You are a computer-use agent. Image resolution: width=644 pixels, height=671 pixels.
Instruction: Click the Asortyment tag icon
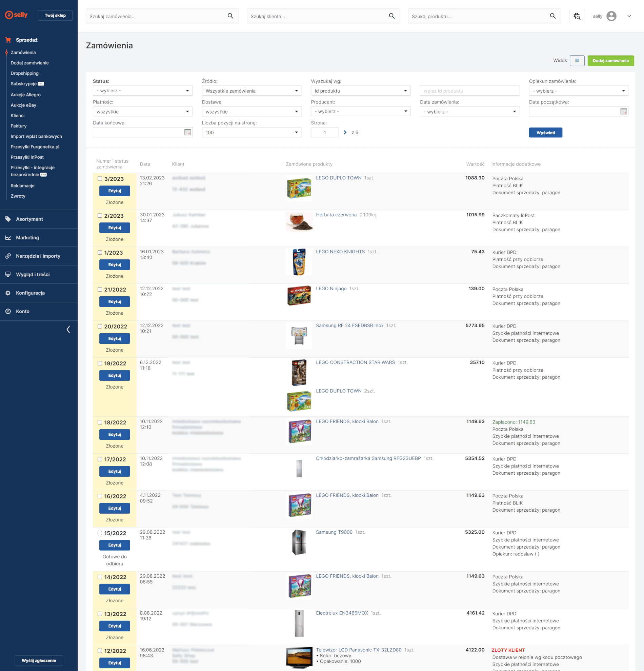point(8,219)
